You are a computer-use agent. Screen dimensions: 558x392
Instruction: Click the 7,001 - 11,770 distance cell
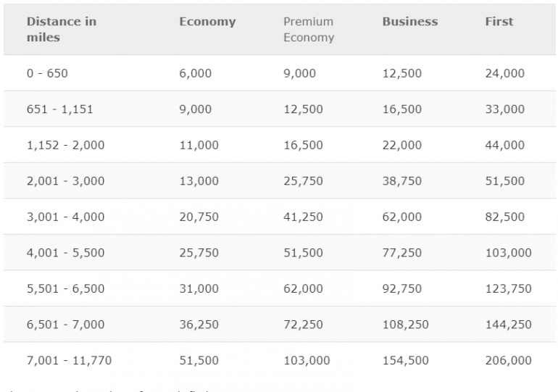pos(69,360)
